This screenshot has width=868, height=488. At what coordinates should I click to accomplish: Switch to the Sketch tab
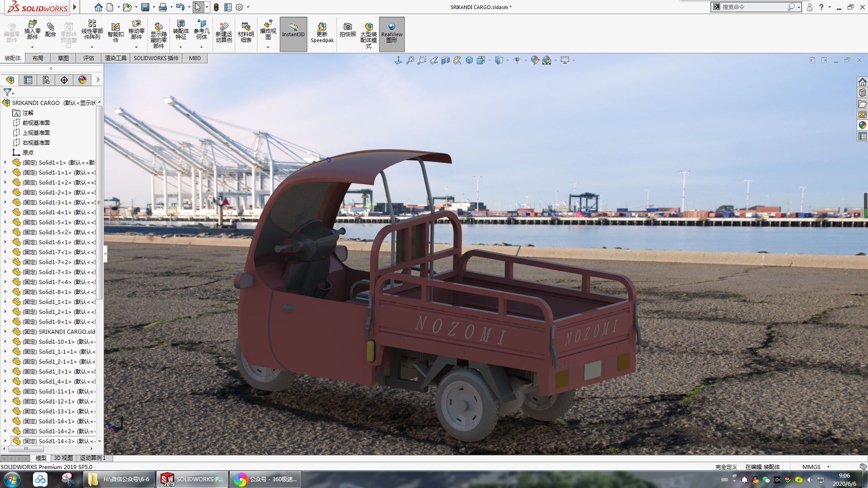[x=63, y=58]
